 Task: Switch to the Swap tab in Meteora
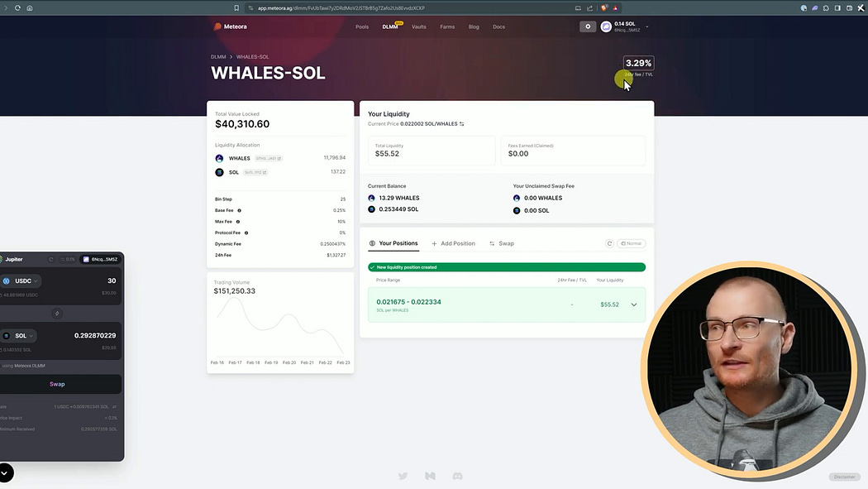(x=502, y=243)
